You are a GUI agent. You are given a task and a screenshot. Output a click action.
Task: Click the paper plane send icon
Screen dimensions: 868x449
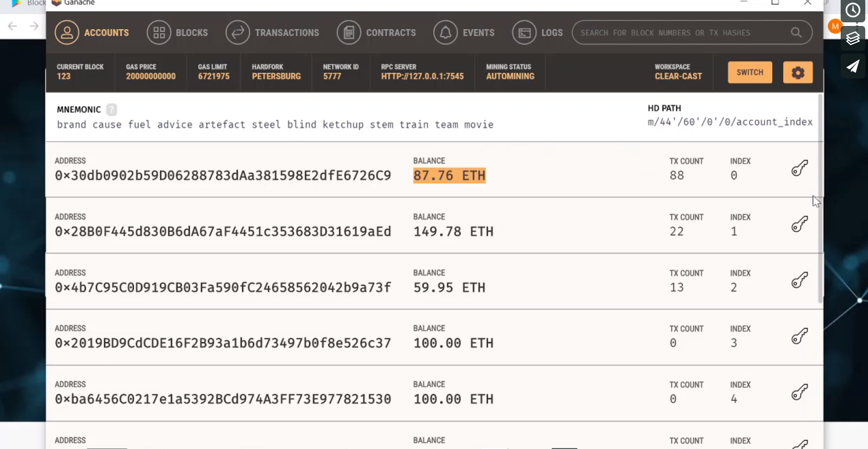click(x=853, y=66)
